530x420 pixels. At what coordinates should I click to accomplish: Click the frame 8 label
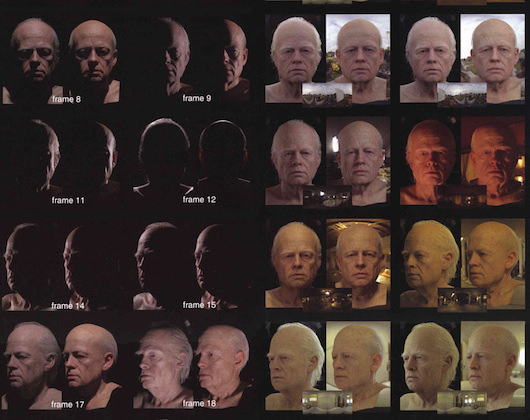pos(66,99)
